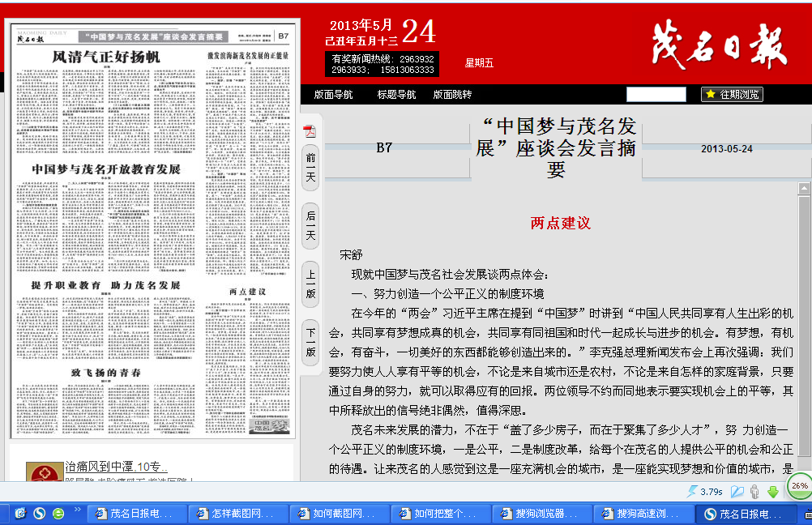Click the author name 宋舒
The image size is (812, 525).
coord(351,254)
